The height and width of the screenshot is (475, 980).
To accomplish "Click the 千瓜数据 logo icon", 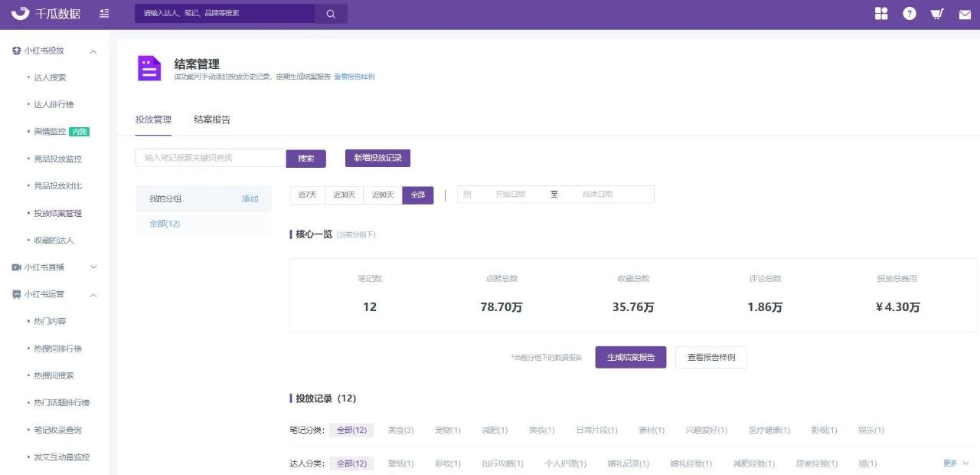I will (x=20, y=13).
